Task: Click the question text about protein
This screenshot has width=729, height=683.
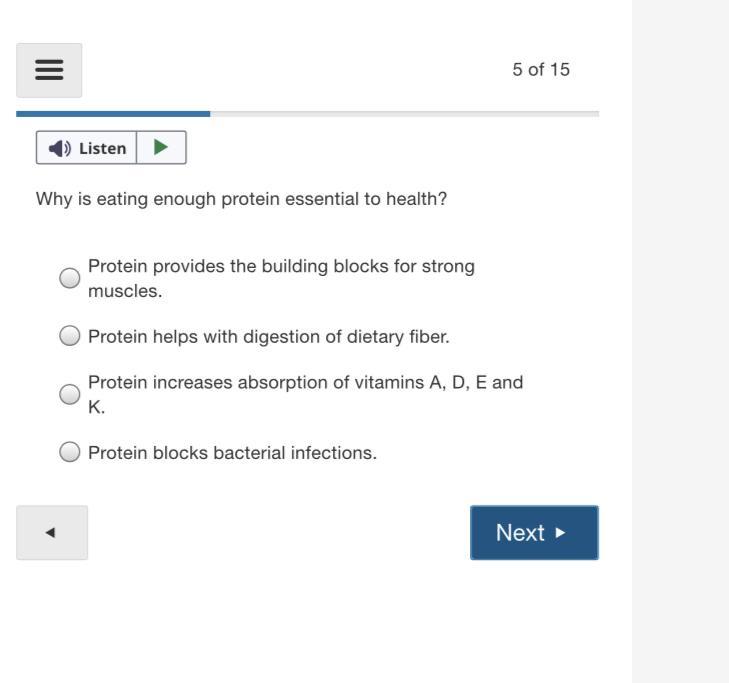Action: tap(241, 199)
